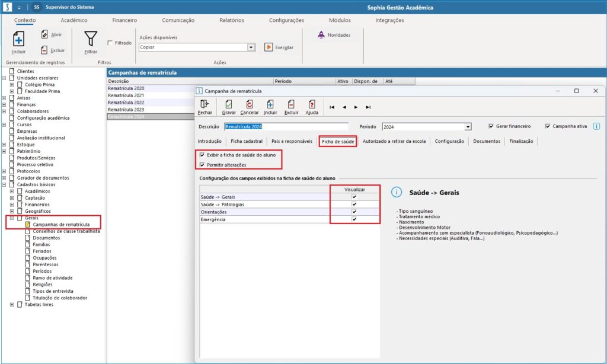Viewport: 607px width, 364px height.
Task: Open Ações disponíveis Copiar dropdown
Action: [x=251, y=47]
